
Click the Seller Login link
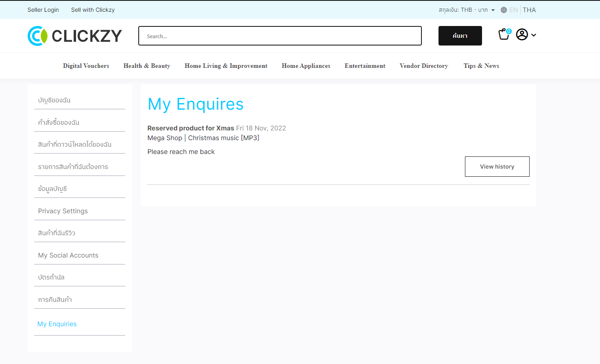tap(43, 10)
